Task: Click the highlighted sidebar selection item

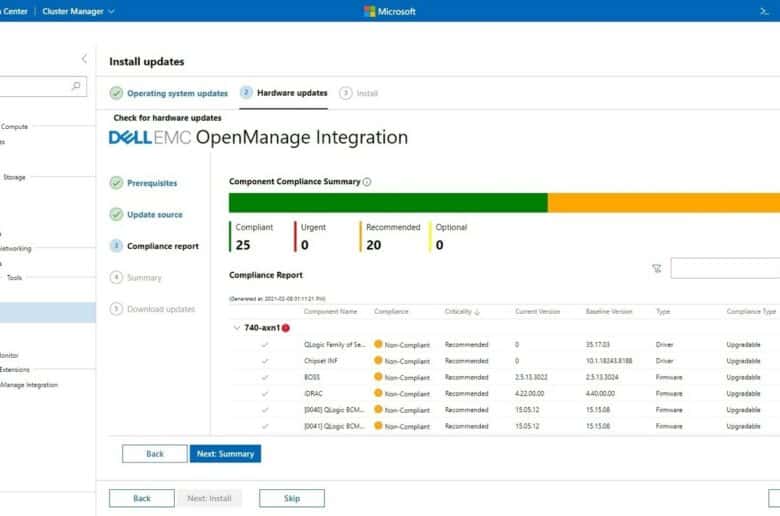Action: click(x=48, y=312)
